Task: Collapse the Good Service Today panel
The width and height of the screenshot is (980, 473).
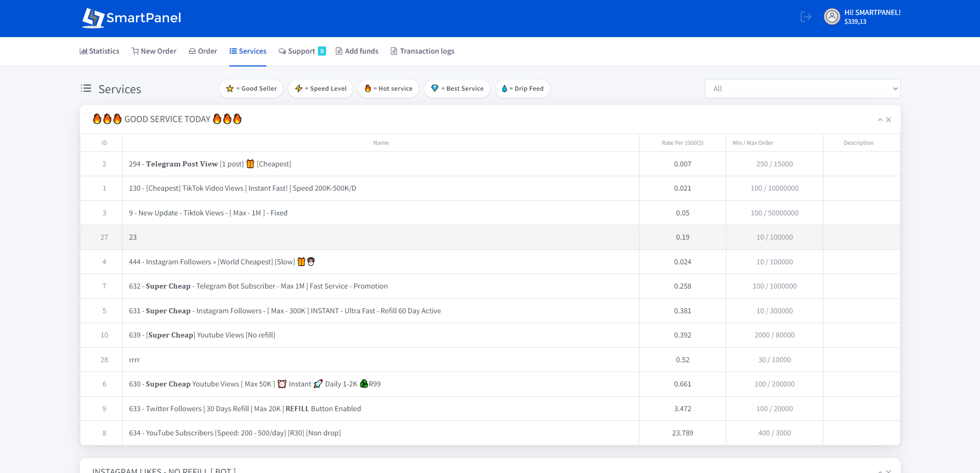Action: (880, 120)
